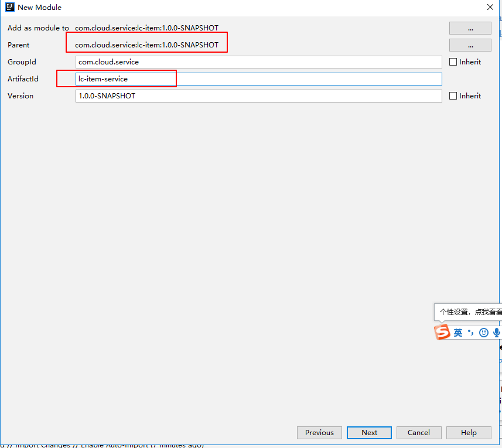Click Previous to go back a step
502x448 pixels.
[x=319, y=432]
